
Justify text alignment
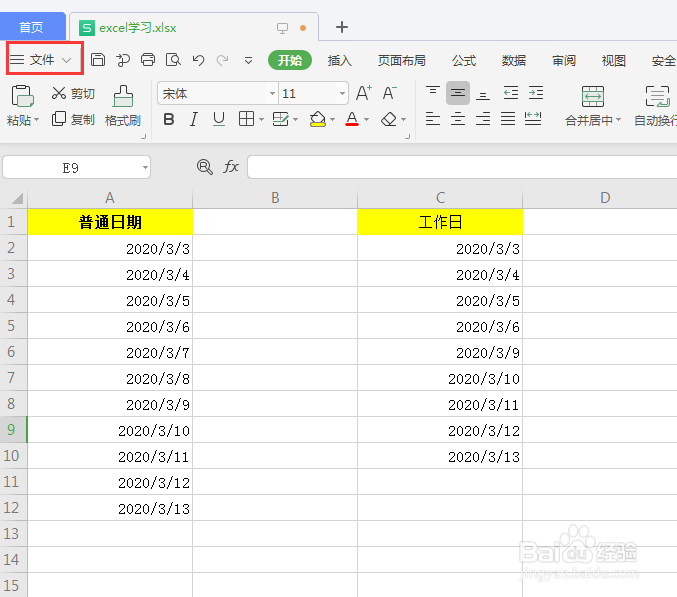pyautogui.click(x=508, y=118)
